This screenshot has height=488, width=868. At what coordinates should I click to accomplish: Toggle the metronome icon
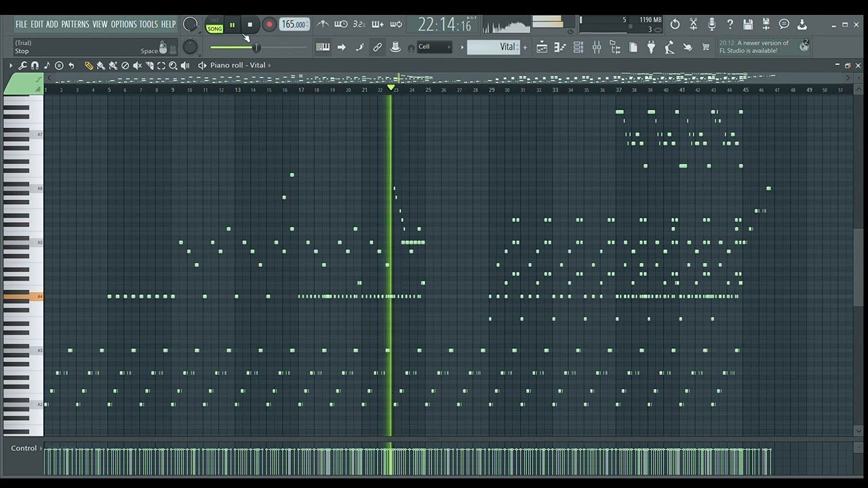coord(323,24)
